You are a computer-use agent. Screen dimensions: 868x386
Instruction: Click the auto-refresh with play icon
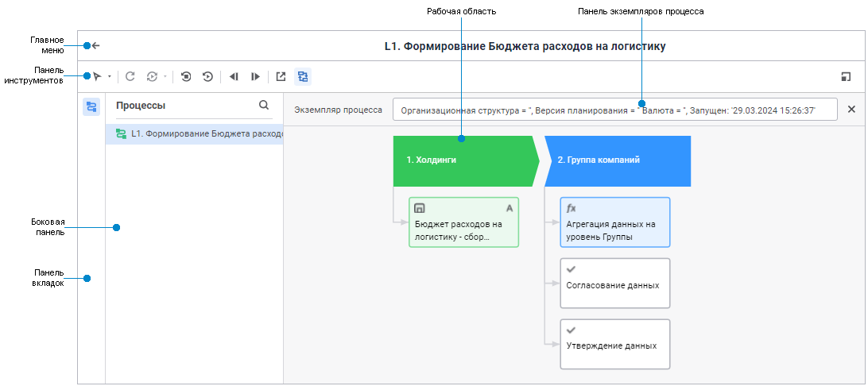tap(152, 77)
